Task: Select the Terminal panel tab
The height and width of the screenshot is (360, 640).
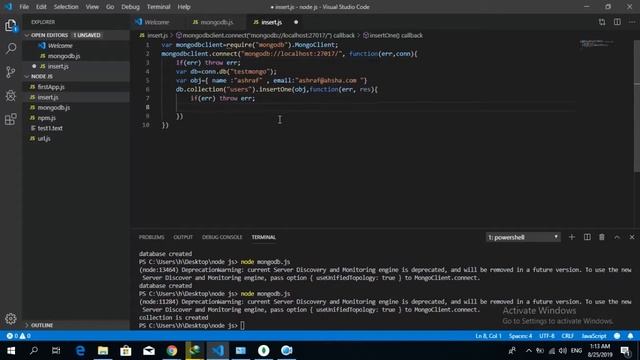Action: tap(264, 237)
